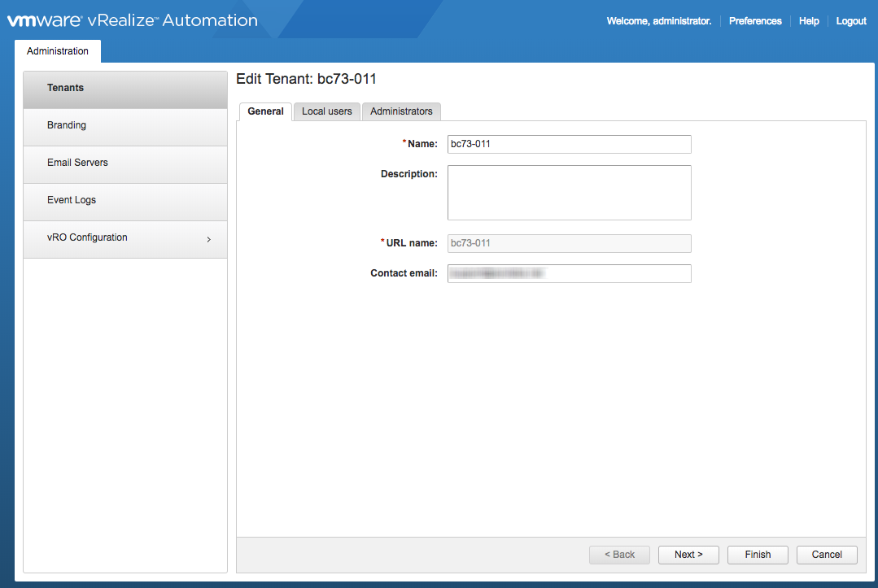Switch to the General tab
Screen dimensions: 878x588
point(265,111)
